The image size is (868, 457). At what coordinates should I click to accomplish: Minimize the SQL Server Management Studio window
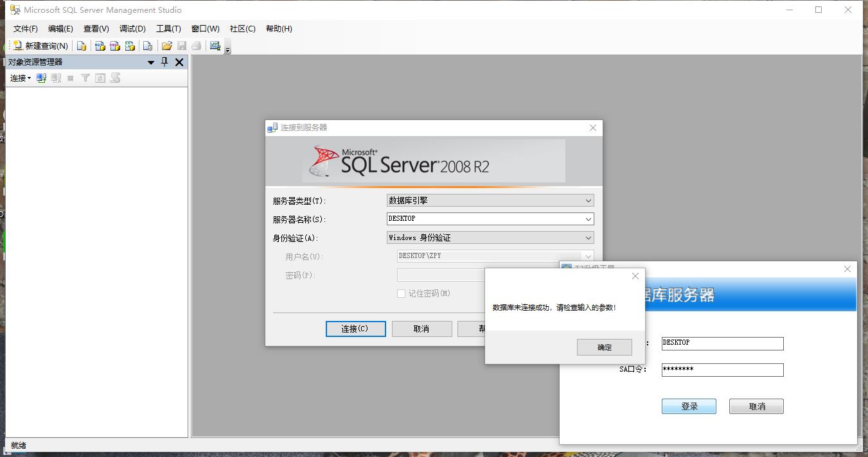[x=789, y=10]
